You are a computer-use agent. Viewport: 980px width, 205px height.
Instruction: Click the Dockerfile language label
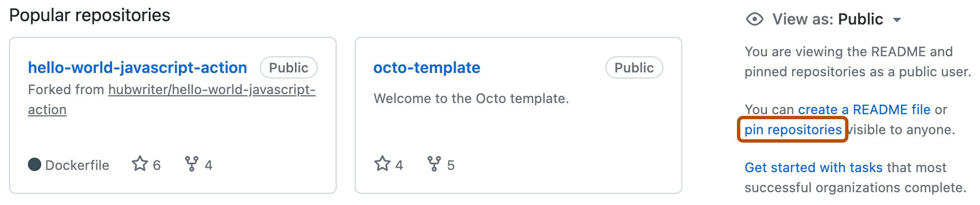click(x=77, y=165)
